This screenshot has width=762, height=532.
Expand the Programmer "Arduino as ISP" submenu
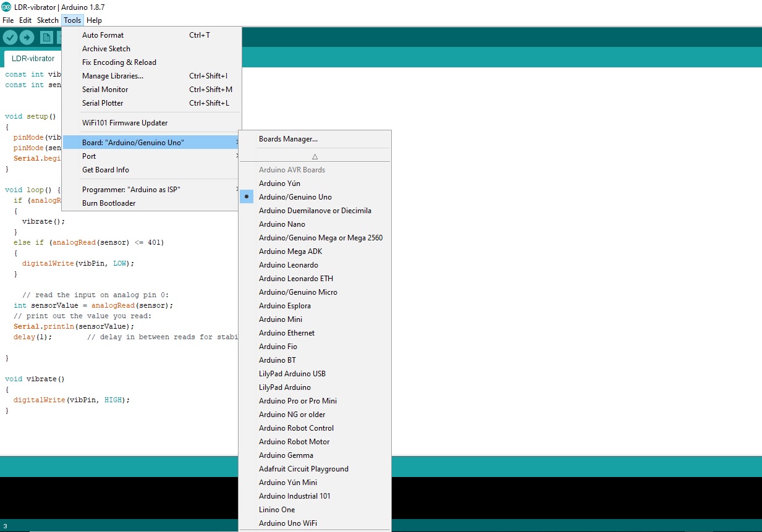pyautogui.click(x=151, y=190)
